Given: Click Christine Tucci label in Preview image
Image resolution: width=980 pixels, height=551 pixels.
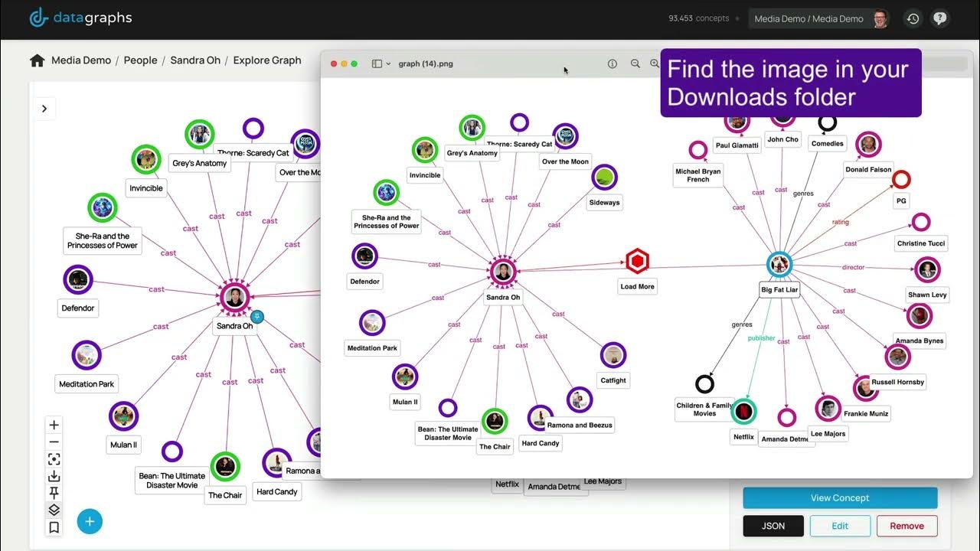Looking at the screenshot, I should point(921,244).
